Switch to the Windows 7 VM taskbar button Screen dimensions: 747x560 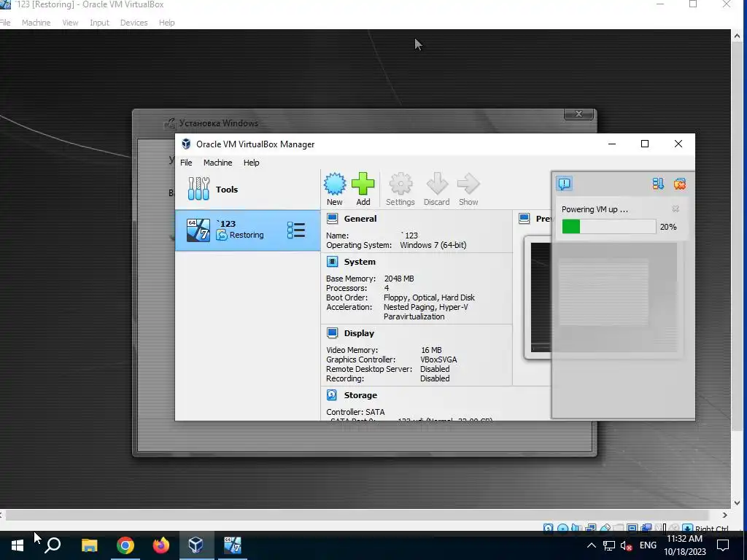232,545
